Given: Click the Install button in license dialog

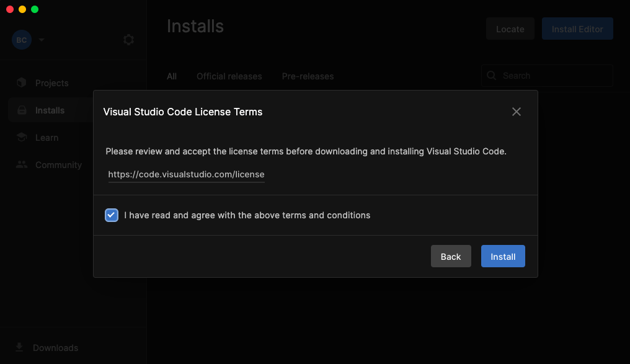Looking at the screenshot, I should 503,256.
